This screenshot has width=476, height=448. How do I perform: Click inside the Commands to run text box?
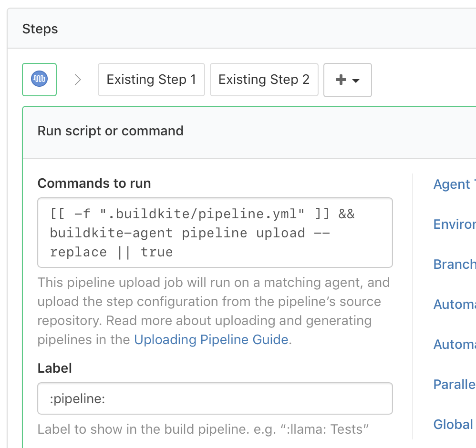tap(215, 233)
